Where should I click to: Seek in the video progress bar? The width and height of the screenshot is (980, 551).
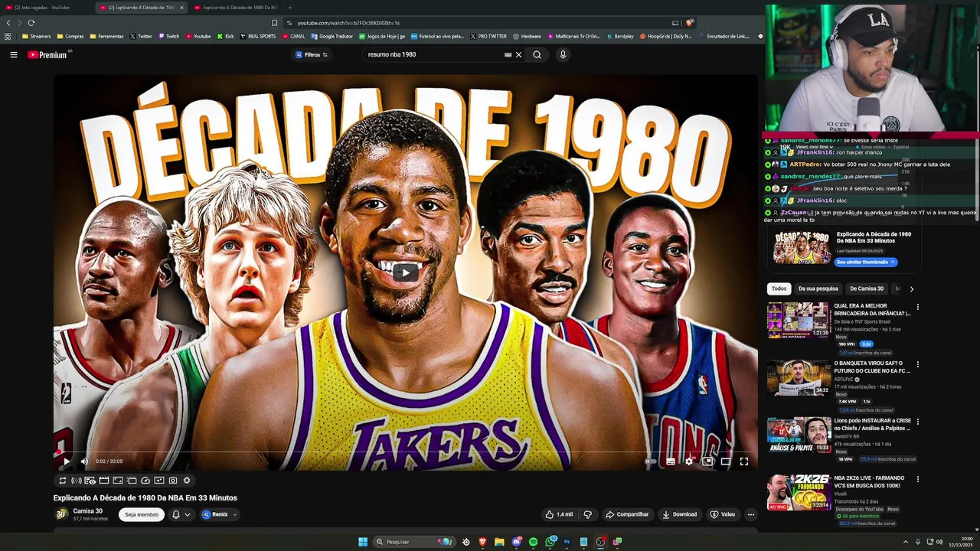405,452
